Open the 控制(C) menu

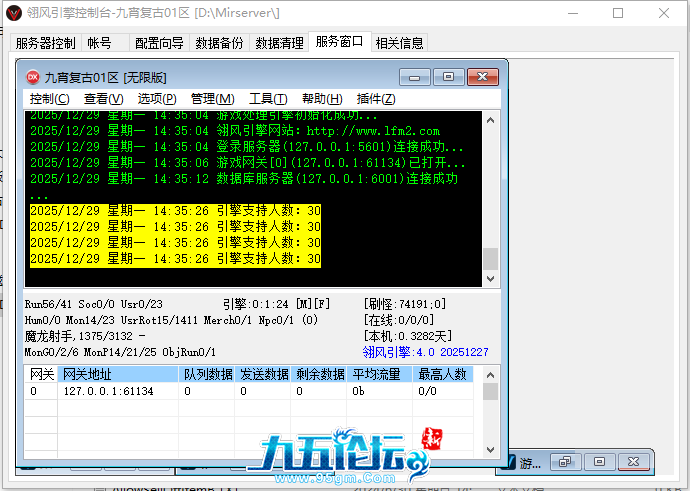coord(49,99)
